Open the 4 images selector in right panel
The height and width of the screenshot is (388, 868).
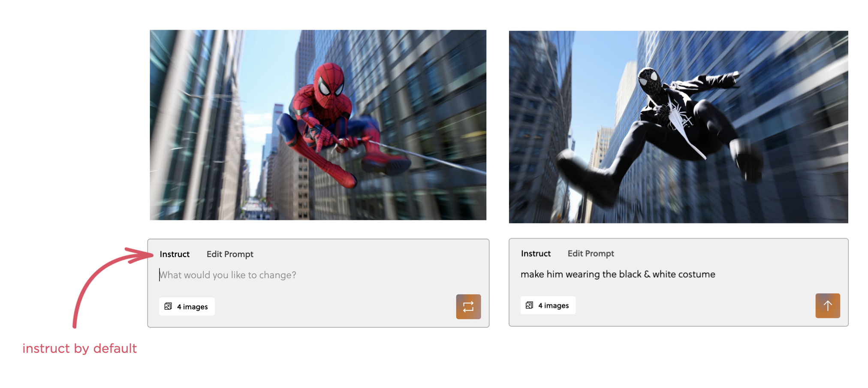(x=548, y=305)
